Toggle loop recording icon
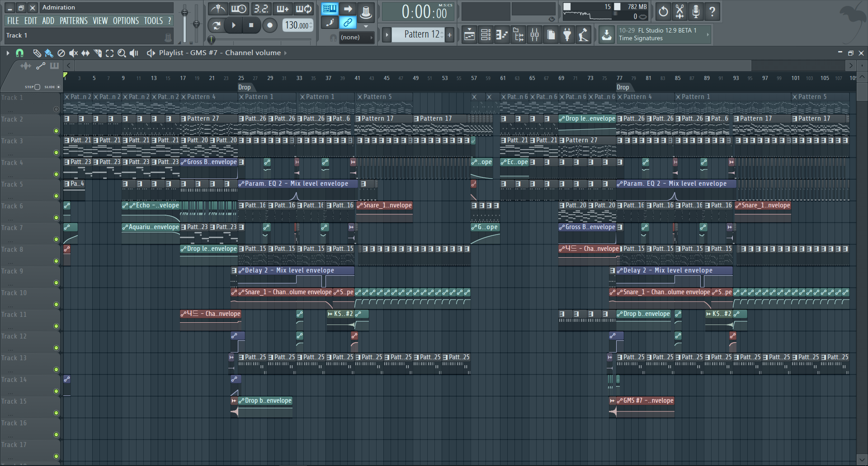The width and height of the screenshot is (868, 466). 304,9
